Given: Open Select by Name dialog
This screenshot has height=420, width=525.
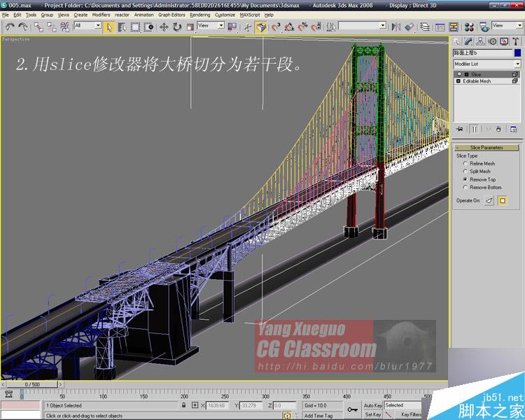Looking at the screenshot, I should (122, 27).
